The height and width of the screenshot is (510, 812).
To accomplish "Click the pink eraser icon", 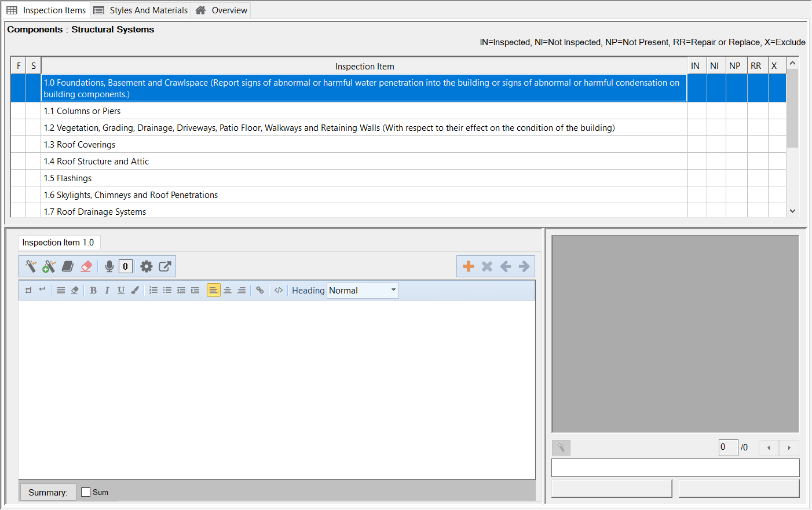I will [x=86, y=266].
